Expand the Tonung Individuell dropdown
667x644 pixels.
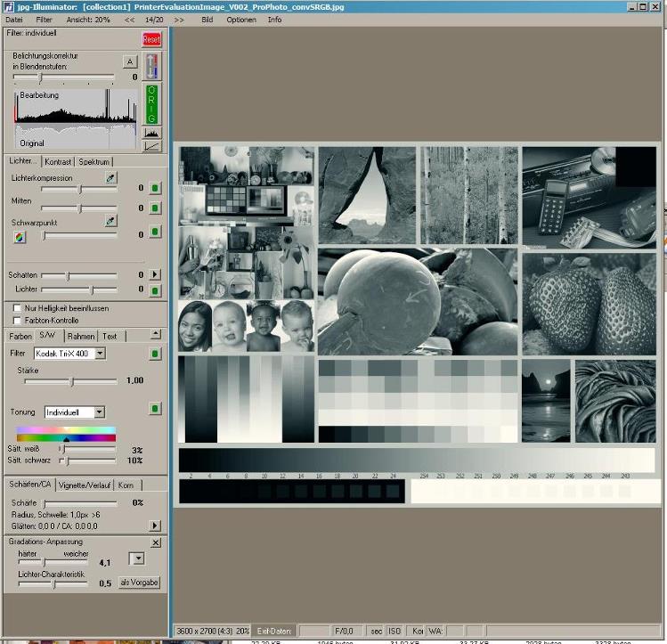click(x=99, y=412)
